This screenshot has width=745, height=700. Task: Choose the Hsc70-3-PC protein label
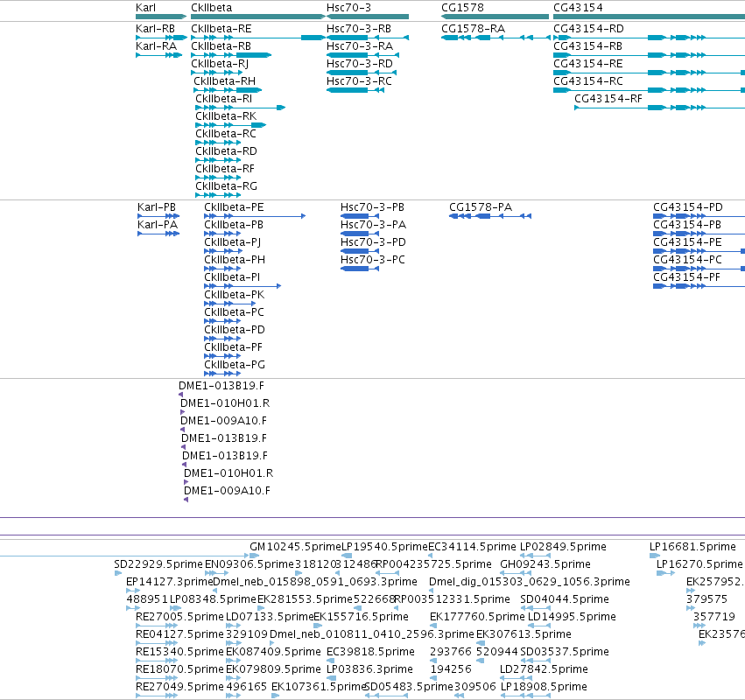373,260
